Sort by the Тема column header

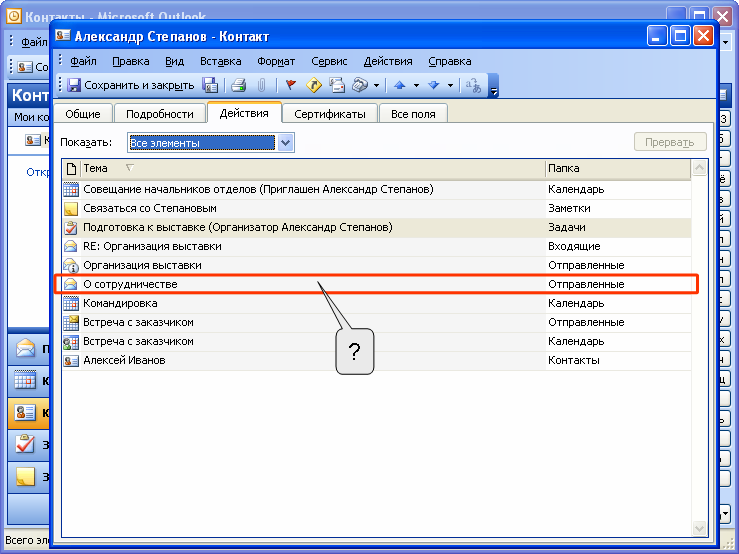coord(312,168)
